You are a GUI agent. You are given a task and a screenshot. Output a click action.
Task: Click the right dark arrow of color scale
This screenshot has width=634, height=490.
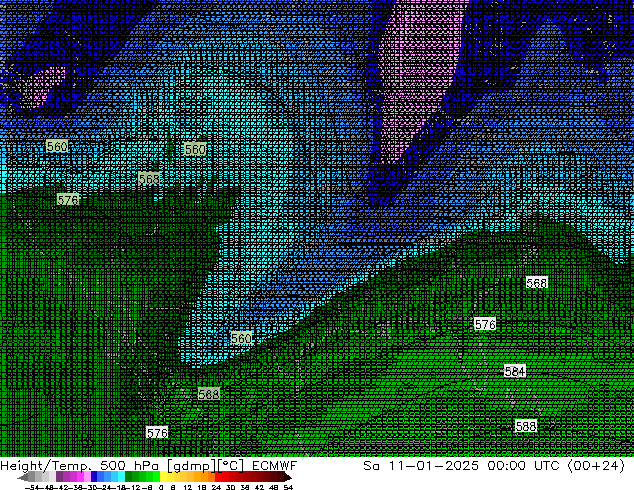point(287,477)
